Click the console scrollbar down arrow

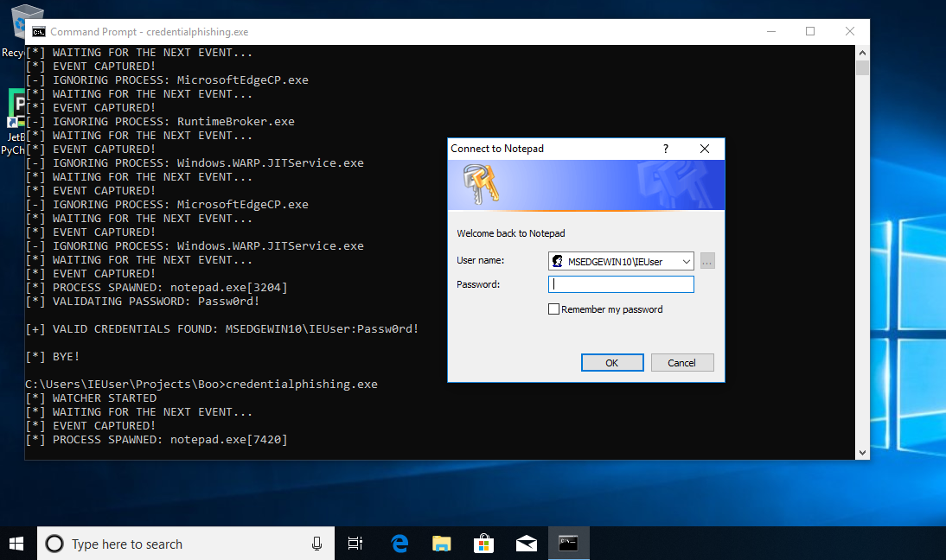[x=862, y=452]
